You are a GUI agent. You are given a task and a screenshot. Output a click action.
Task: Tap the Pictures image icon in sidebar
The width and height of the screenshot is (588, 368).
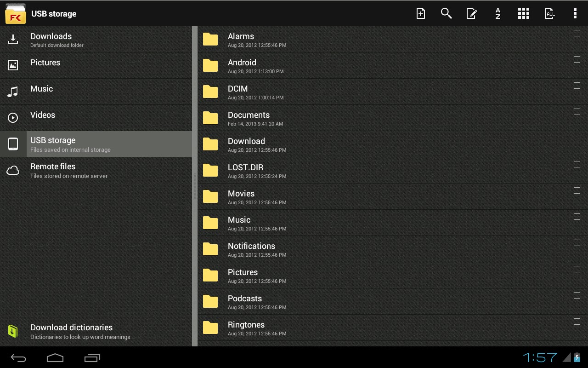13,65
